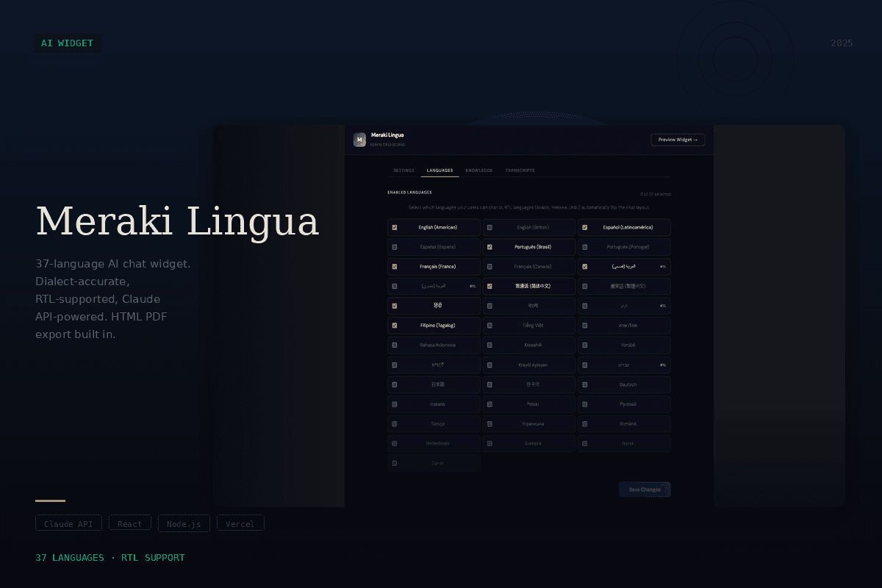Image resolution: width=882 pixels, height=588 pixels.
Task: Check the Русский checkbox
Action: 584,404
